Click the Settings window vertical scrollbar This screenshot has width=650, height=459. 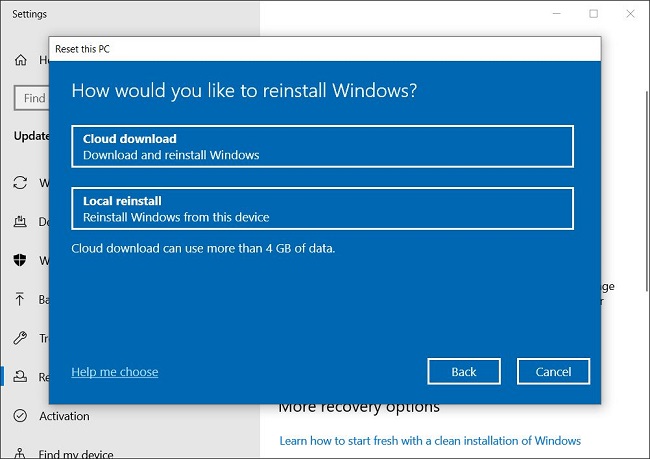click(647, 191)
